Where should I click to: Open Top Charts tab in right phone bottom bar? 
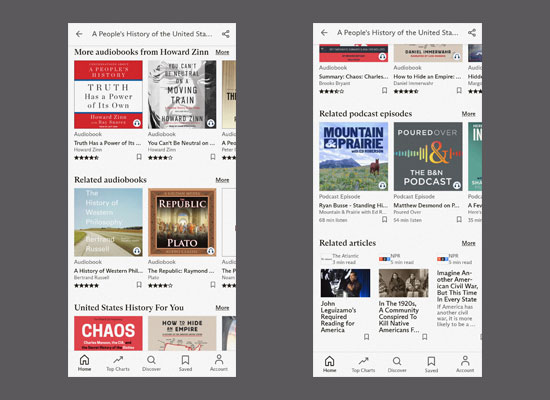point(363,364)
